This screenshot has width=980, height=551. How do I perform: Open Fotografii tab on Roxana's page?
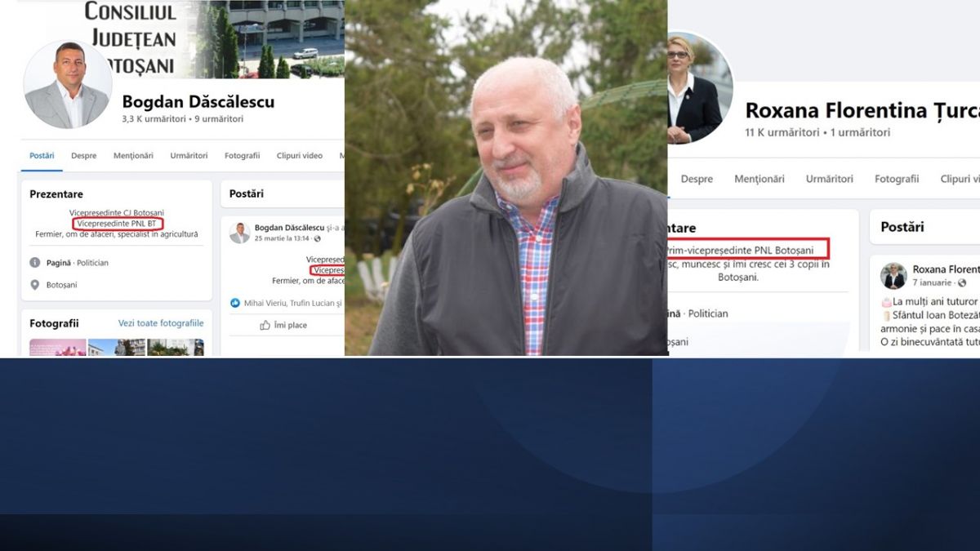click(897, 179)
